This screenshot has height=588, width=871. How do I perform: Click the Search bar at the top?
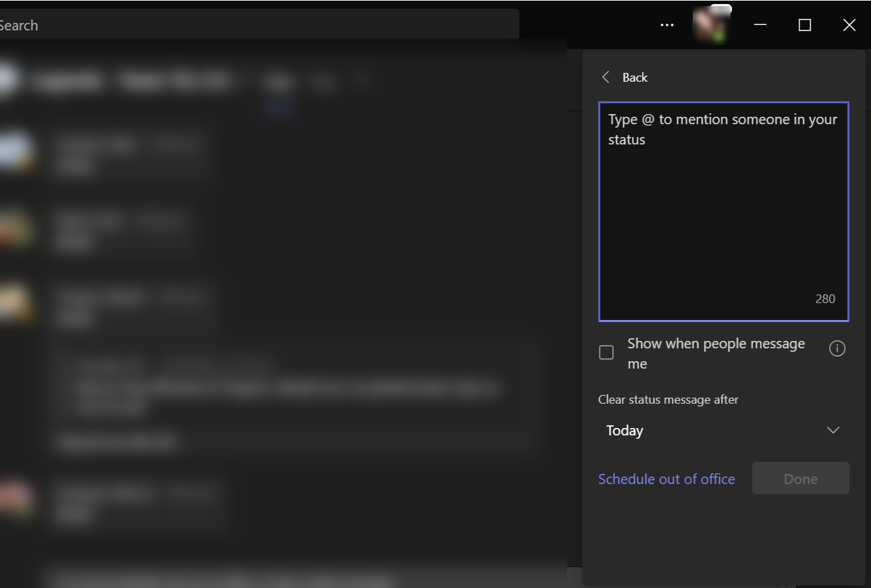257,25
